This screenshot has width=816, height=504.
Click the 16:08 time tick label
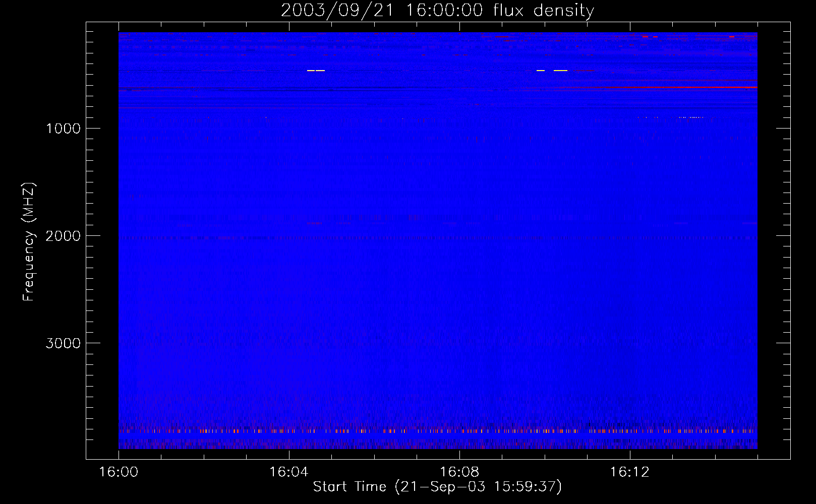point(459,472)
